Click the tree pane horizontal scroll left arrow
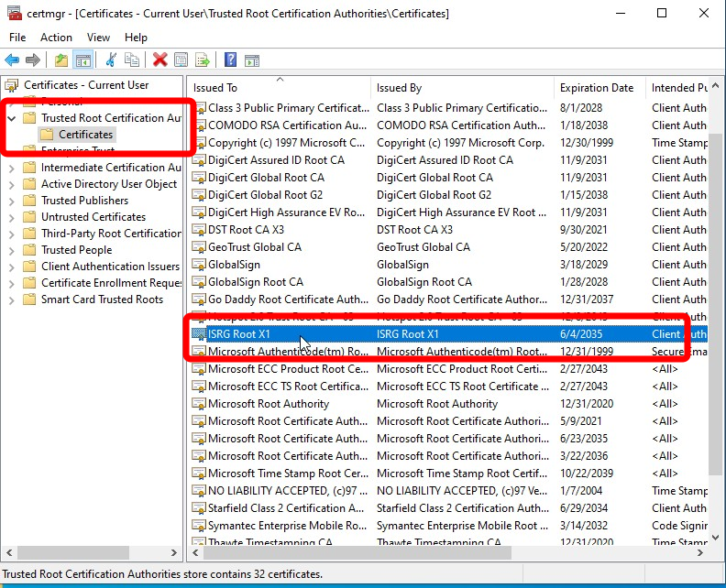726x588 pixels. coord(9,552)
